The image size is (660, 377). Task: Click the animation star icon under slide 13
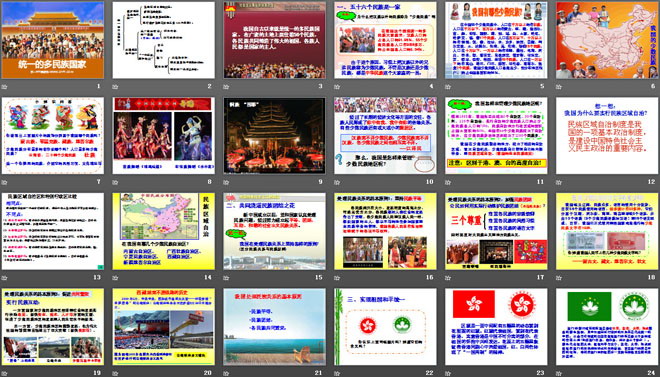[x=5, y=278]
